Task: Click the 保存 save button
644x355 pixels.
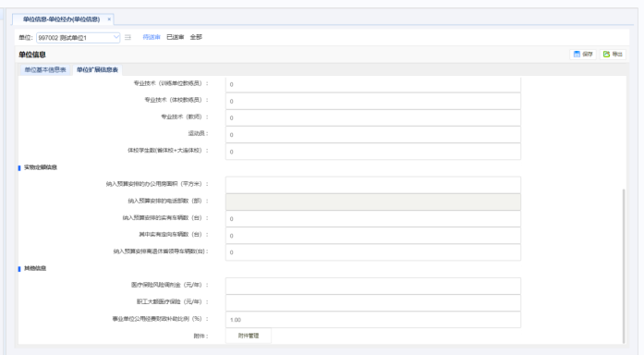Action: pyautogui.click(x=583, y=54)
